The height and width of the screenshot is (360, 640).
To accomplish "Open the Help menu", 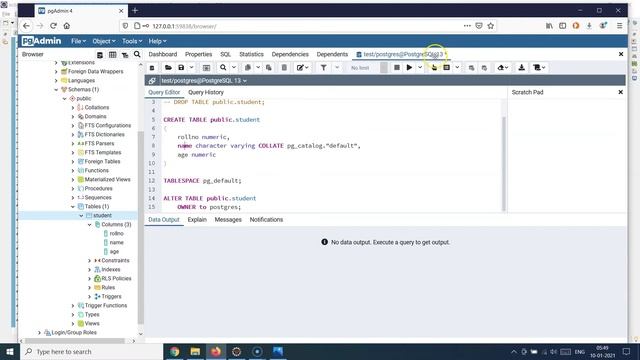I will pyautogui.click(x=157, y=41).
